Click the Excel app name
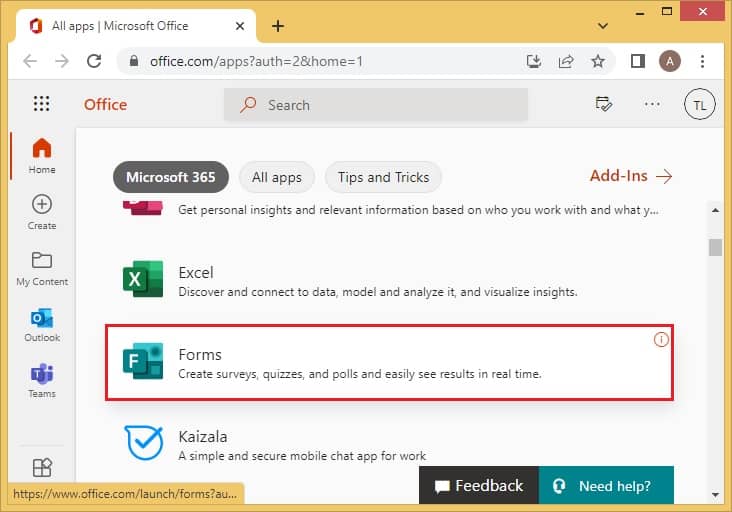 (x=196, y=273)
